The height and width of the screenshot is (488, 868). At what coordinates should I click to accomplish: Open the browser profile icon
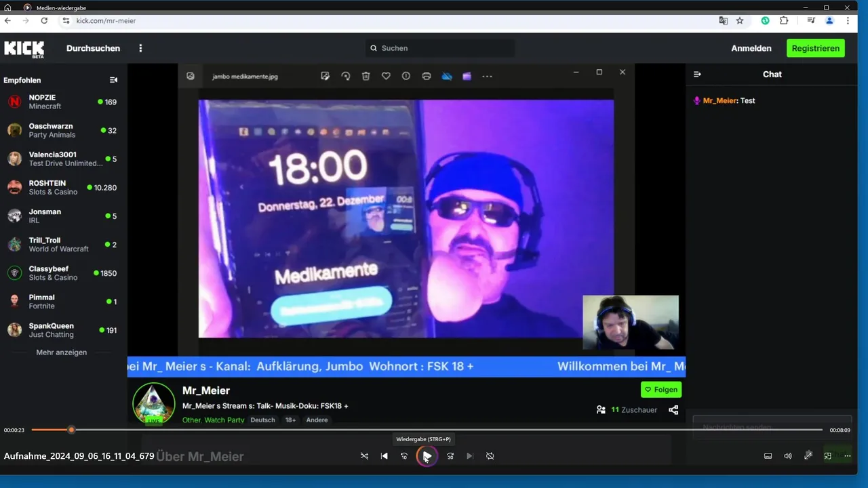click(x=829, y=21)
